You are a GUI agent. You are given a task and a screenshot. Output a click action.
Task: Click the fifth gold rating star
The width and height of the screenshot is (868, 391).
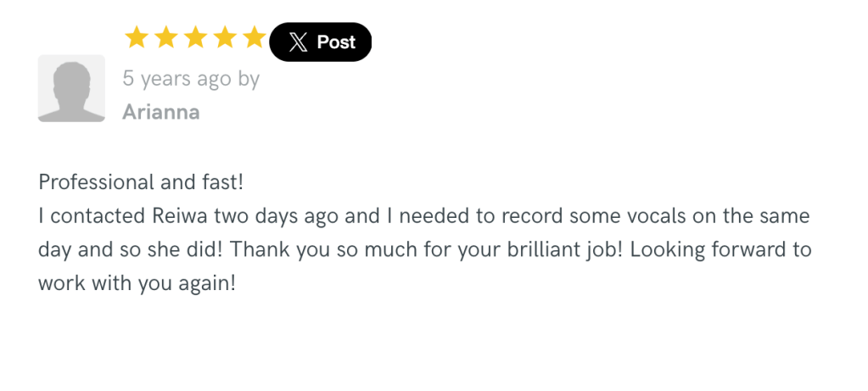(254, 37)
